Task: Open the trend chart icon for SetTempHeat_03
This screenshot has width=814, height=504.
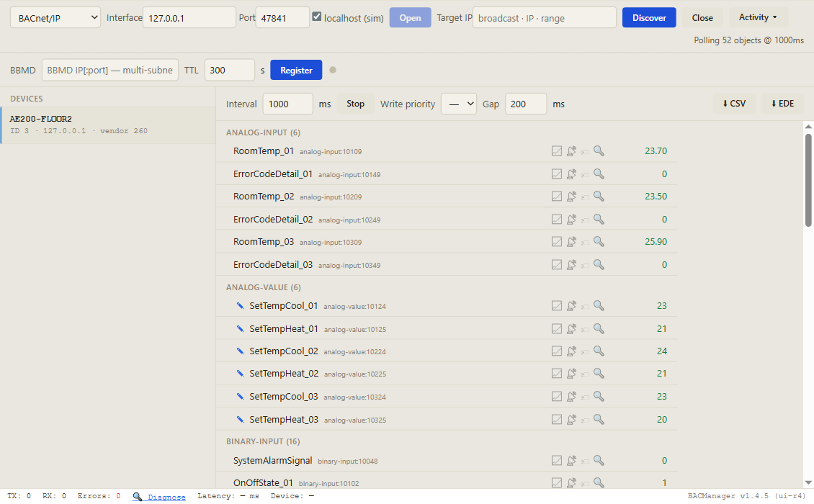Action: pos(557,419)
